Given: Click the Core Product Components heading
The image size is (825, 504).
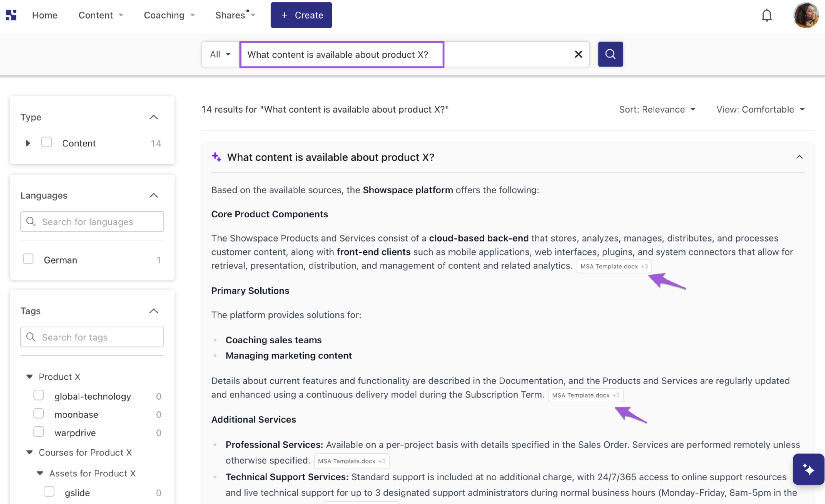Looking at the screenshot, I should 270,214.
